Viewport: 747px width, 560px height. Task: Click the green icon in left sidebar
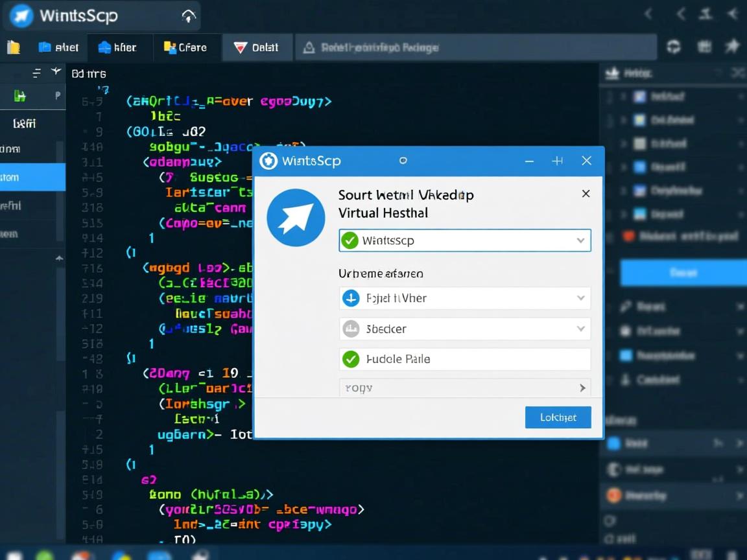20,97
